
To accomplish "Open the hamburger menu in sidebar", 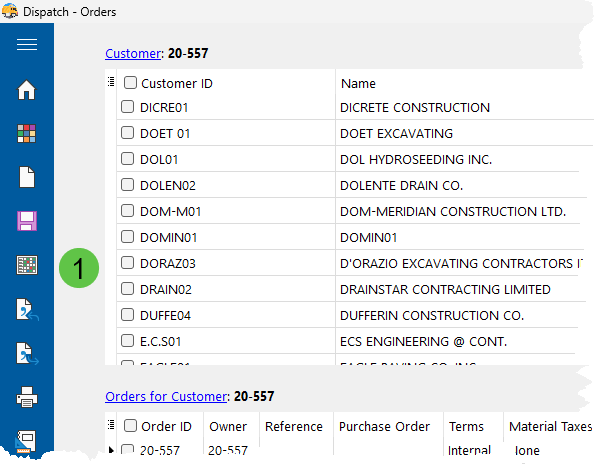I will 27,45.
